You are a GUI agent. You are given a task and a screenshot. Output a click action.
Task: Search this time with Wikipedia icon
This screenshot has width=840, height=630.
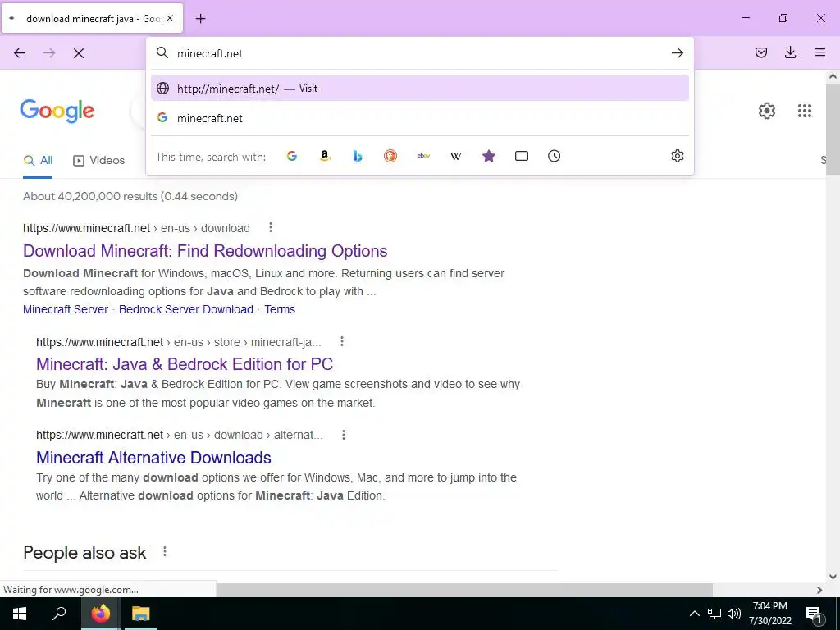pos(456,156)
